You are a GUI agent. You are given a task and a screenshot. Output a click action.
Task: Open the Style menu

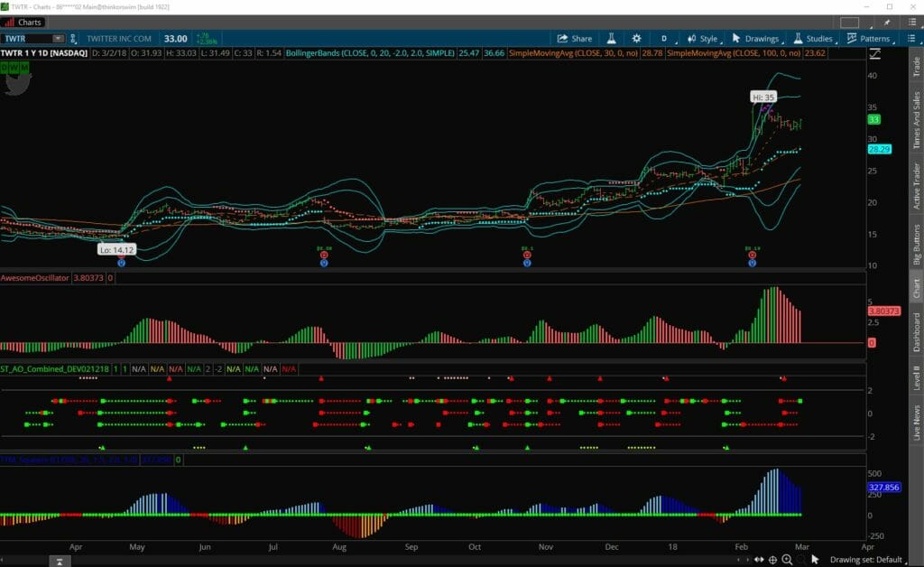point(705,39)
